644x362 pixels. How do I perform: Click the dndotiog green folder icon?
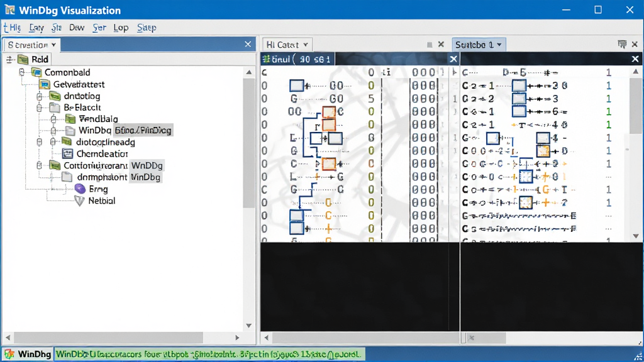point(55,96)
